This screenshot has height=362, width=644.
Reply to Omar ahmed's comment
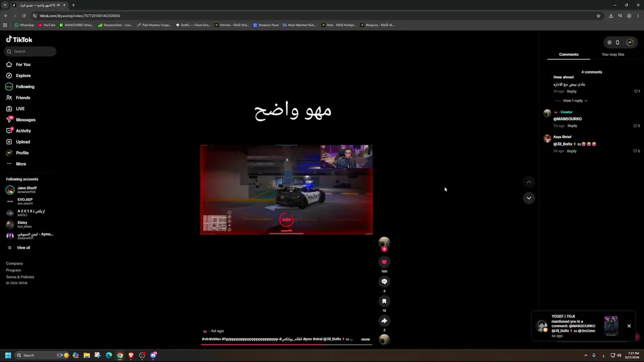(572, 92)
